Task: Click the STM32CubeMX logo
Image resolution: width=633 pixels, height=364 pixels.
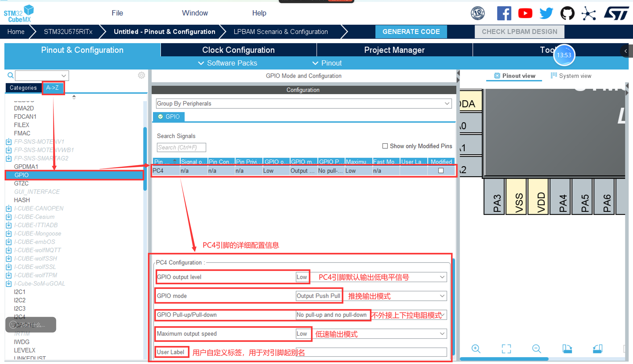Action: pyautogui.click(x=19, y=14)
